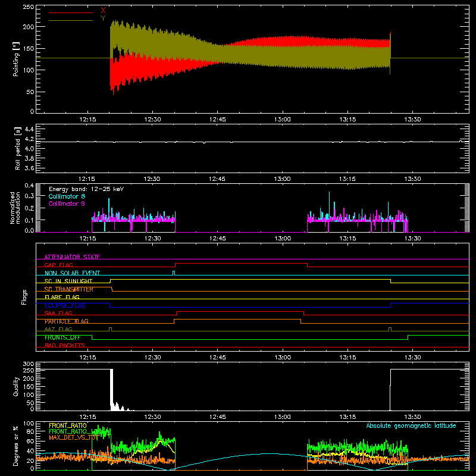Click 13:00 tick under the Roll period panel
The height and width of the screenshot is (476, 476).
tap(282, 179)
